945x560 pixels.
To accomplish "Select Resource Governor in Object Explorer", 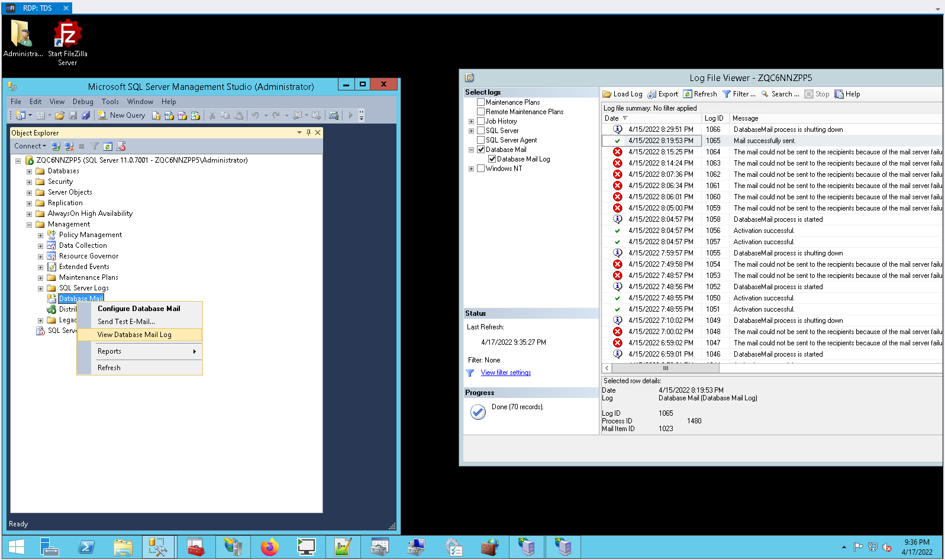I will click(x=89, y=256).
